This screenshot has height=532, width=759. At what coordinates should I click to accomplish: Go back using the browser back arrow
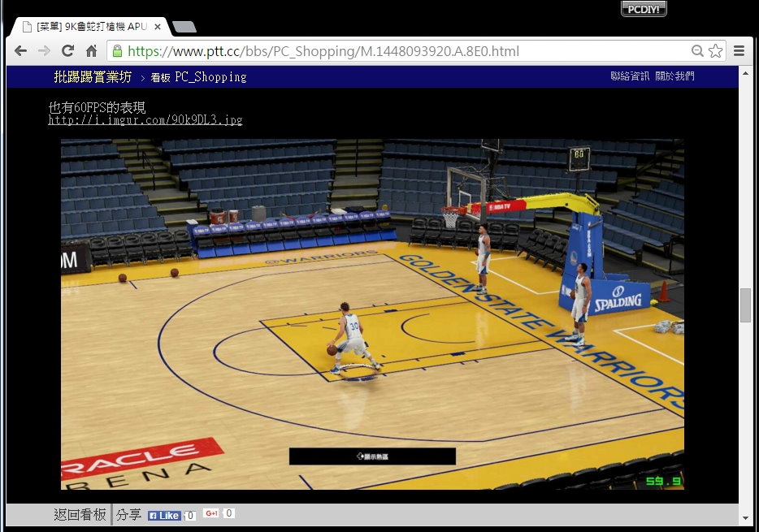(x=20, y=51)
